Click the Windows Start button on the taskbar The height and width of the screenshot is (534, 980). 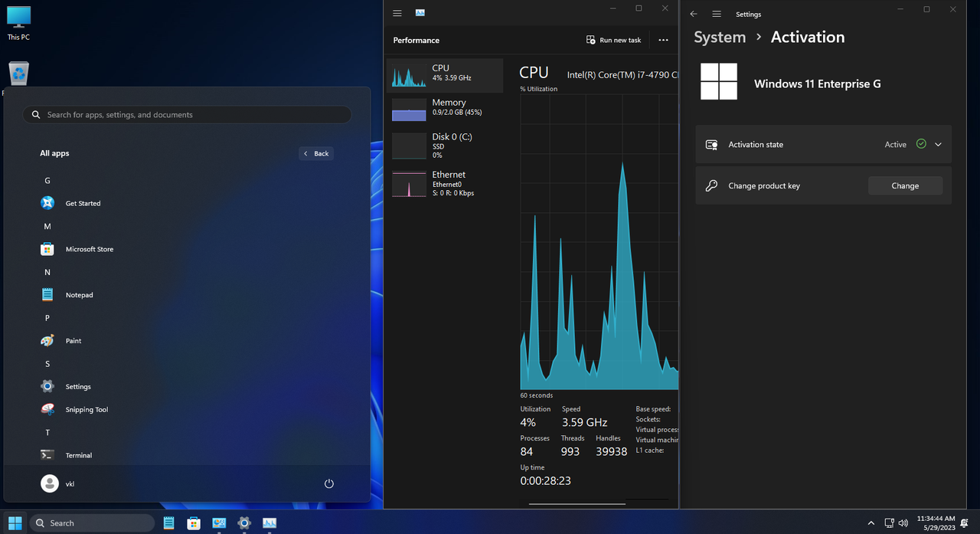[15, 523]
